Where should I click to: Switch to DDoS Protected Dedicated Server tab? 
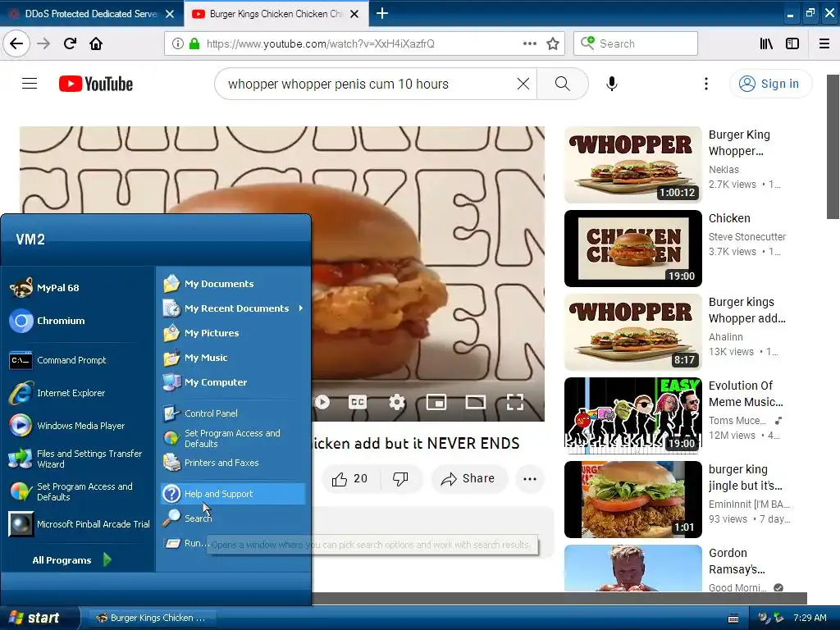(91, 14)
